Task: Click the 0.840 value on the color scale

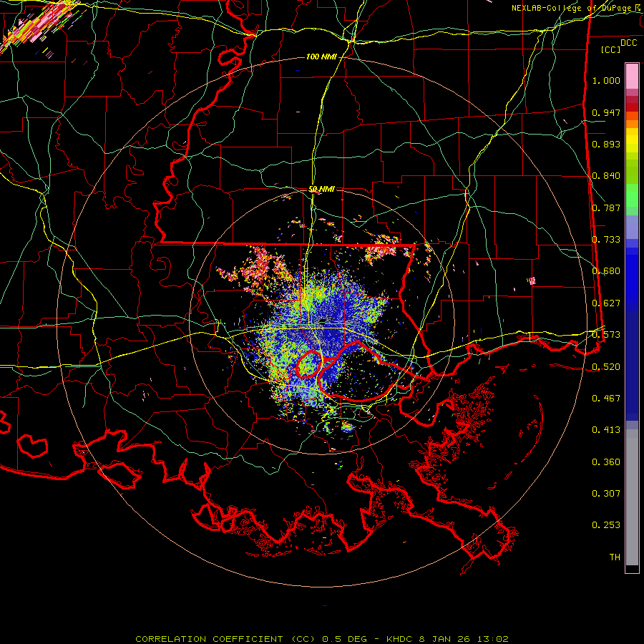Action: click(606, 176)
